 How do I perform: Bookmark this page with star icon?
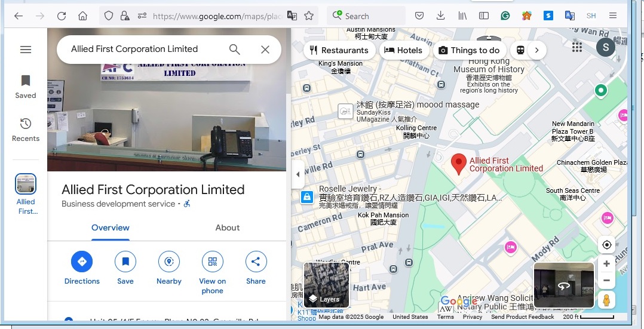point(309,16)
